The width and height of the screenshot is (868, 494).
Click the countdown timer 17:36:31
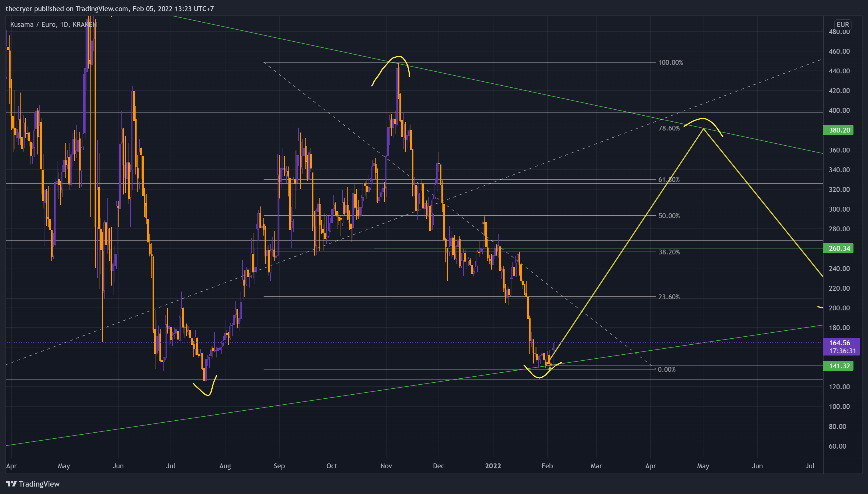point(842,351)
